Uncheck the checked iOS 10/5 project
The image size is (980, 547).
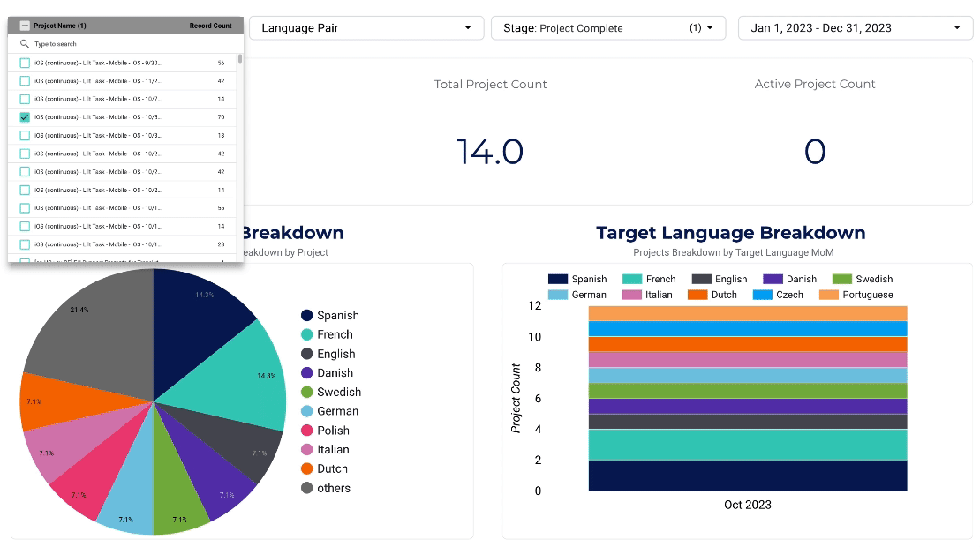tap(25, 116)
